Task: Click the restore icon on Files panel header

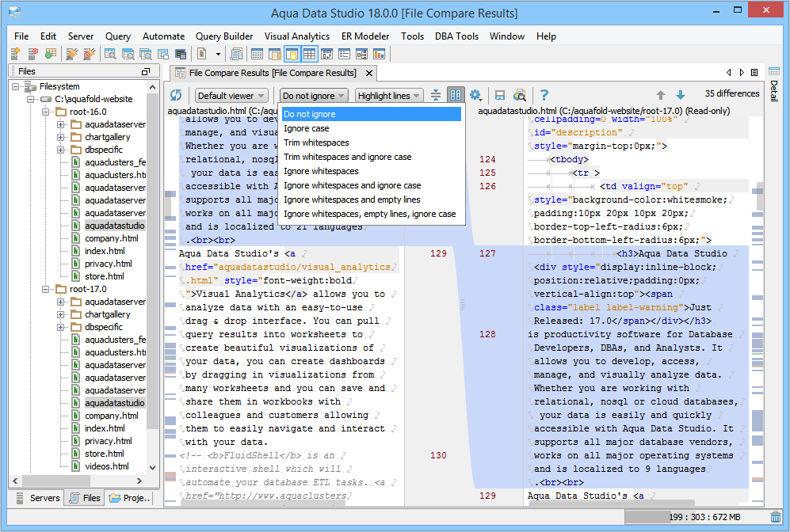Action: (146, 71)
